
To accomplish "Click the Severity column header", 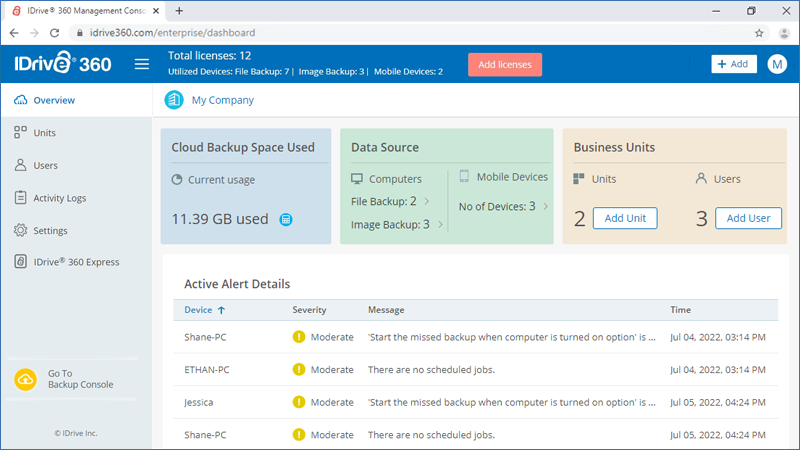I will point(309,310).
